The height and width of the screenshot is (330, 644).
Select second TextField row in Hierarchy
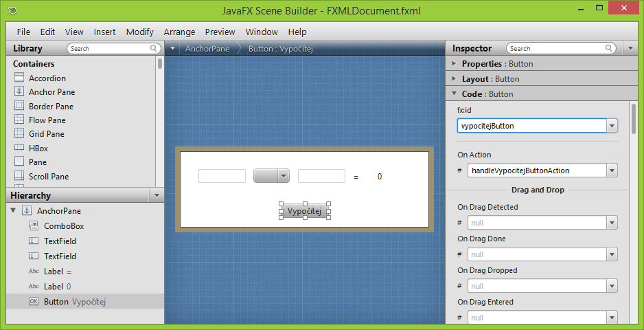(85, 256)
